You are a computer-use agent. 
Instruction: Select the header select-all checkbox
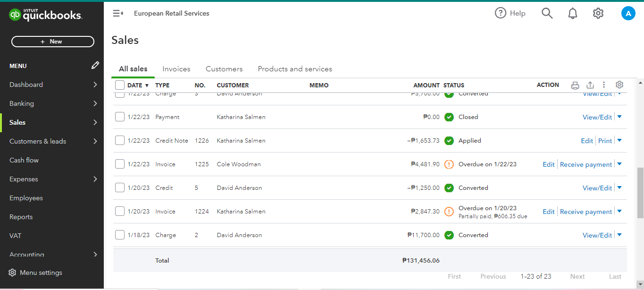tap(120, 85)
